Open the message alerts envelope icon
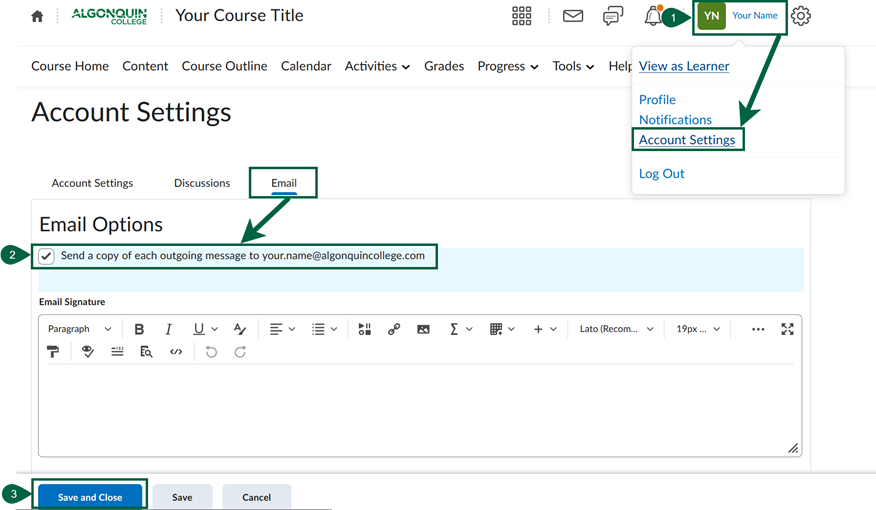The width and height of the screenshot is (876, 510). coord(573,16)
